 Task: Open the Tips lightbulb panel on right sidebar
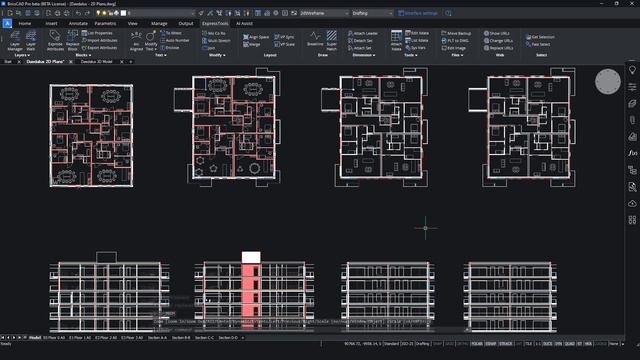pyautogui.click(x=632, y=70)
